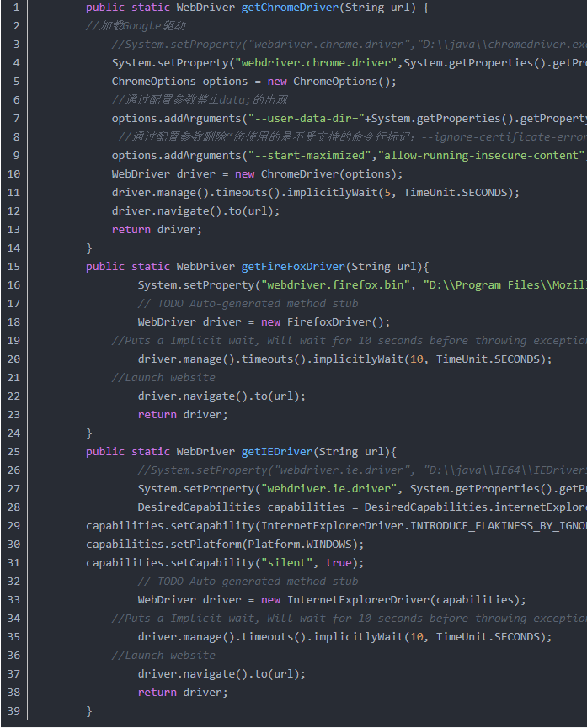Image resolution: width=587 pixels, height=728 pixels.
Task: Click the "--start-maximized" argument string
Action: point(310,155)
